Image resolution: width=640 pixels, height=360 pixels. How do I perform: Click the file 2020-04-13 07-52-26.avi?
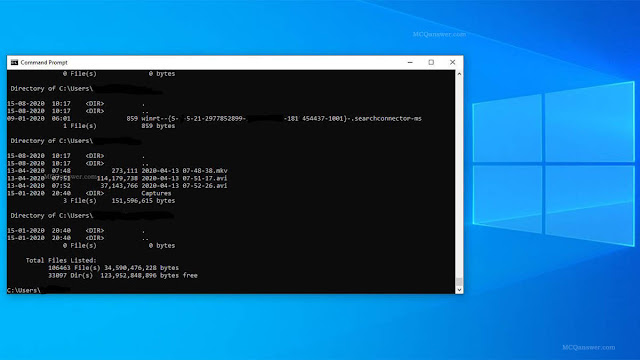pyautogui.click(x=184, y=185)
